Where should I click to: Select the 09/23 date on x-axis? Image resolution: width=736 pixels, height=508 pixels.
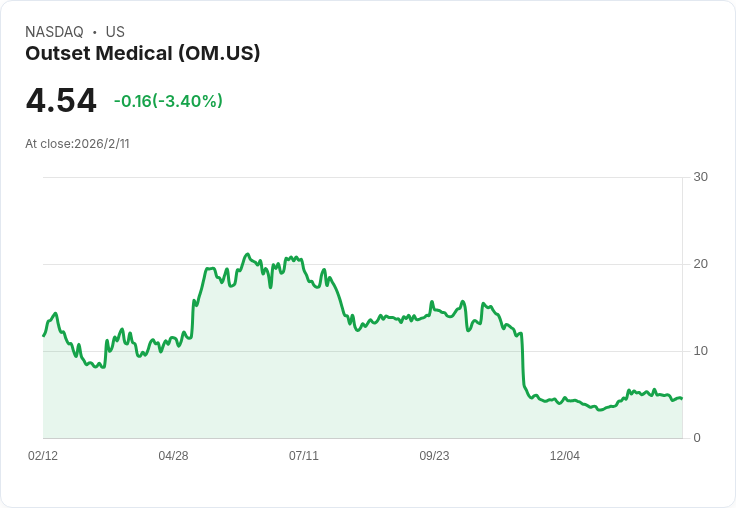434,456
